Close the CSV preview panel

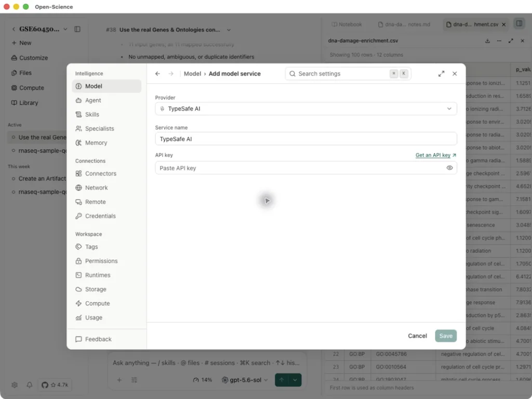tap(523, 41)
